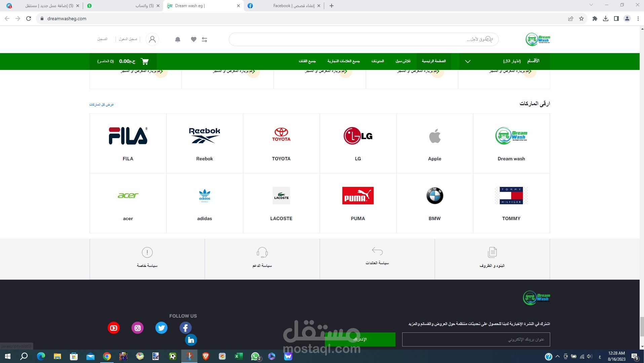Open Microsoft Edge from the taskbar
The image size is (644, 363).
(41, 356)
